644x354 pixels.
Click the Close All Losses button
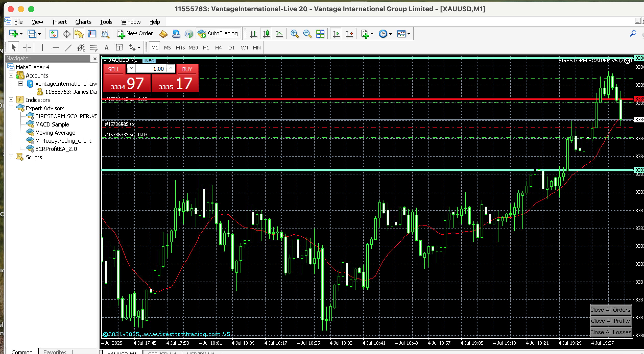point(610,332)
